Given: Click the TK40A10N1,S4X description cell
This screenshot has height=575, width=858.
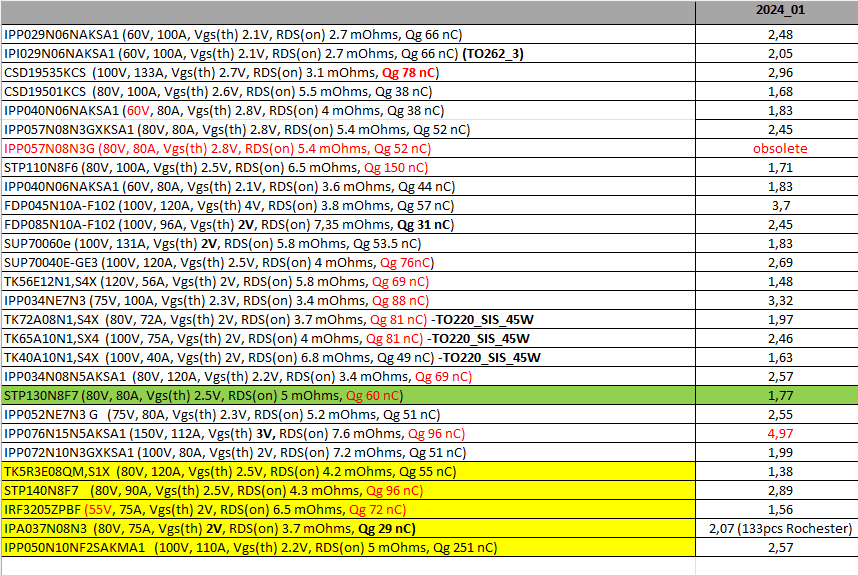Looking at the screenshot, I should click(x=349, y=358).
